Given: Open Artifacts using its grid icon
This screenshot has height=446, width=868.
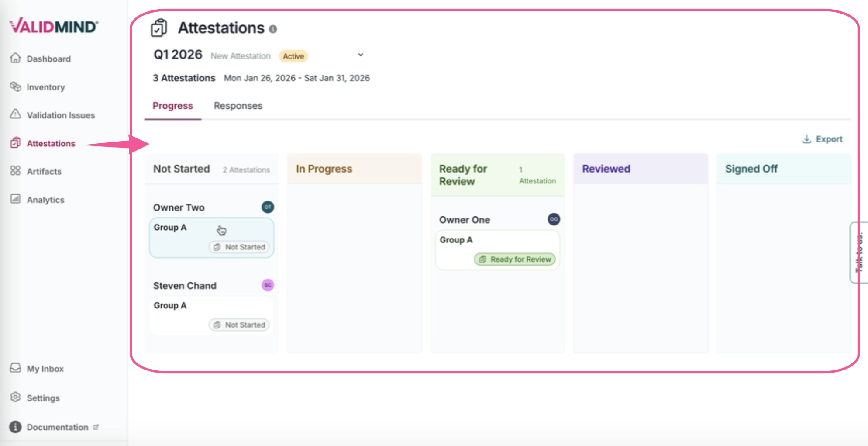Looking at the screenshot, I should pos(15,171).
